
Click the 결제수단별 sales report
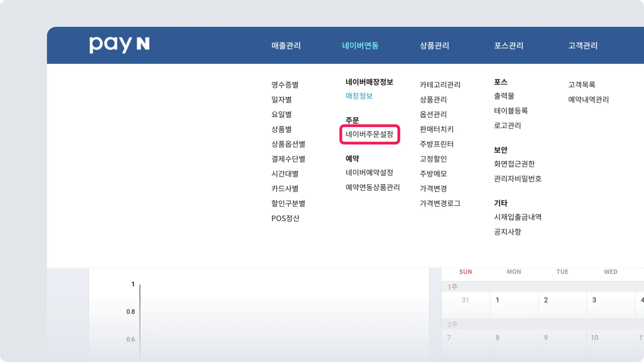tap(288, 159)
